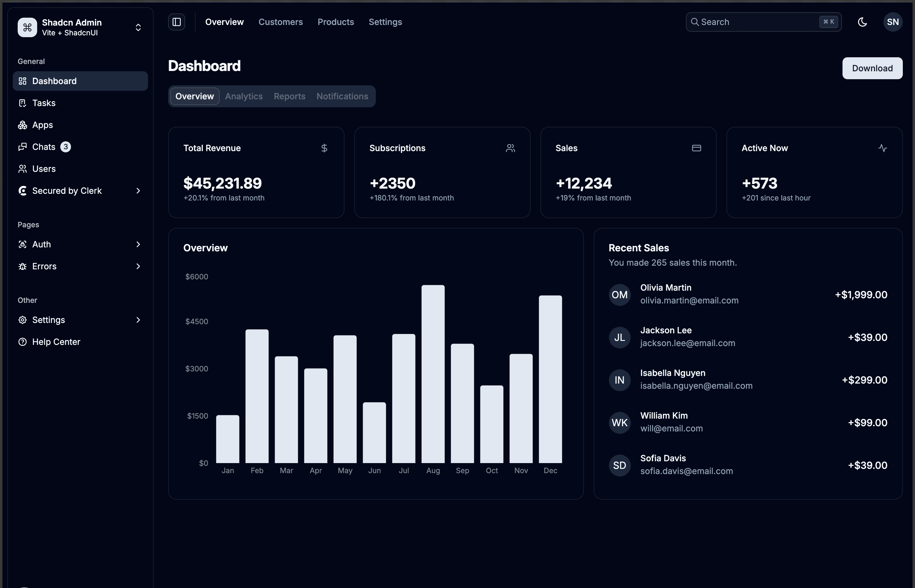Toggle the sidebar panel icon
The width and height of the screenshot is (915, 588).
(x=176, y=22)
